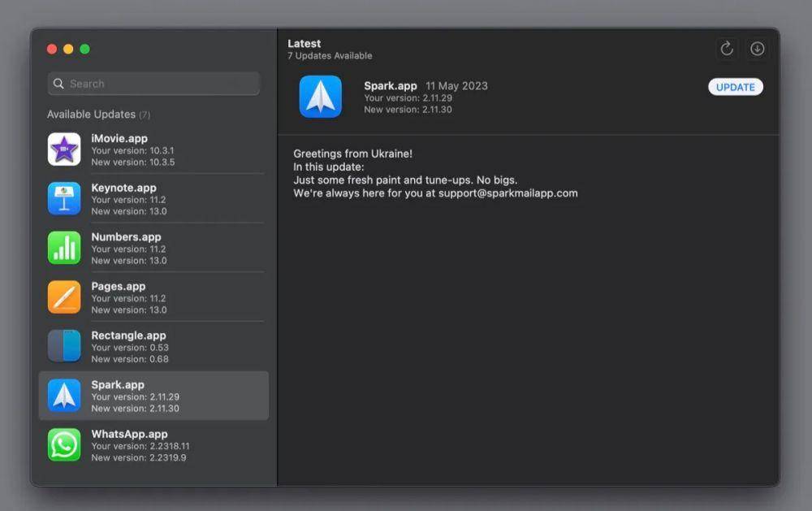This screenshot has width=812, height=511.
Task: Select Pages.app in the updates list
Action: 153,297
